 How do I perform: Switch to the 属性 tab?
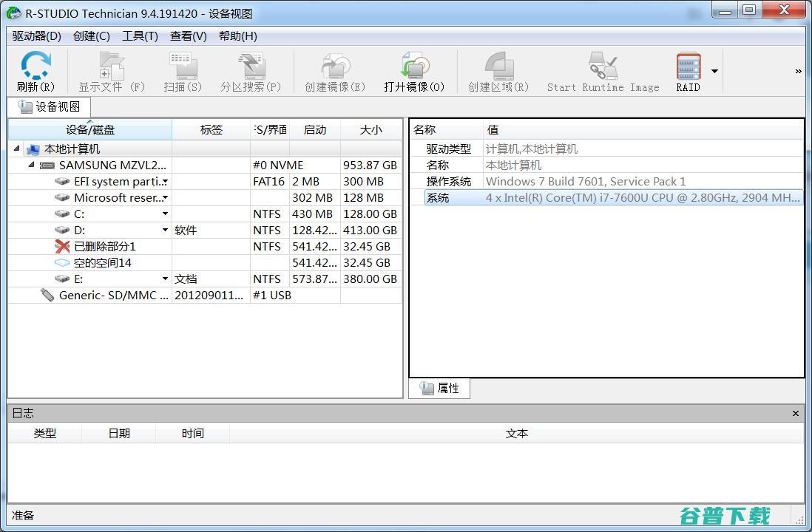pos(440,389)
